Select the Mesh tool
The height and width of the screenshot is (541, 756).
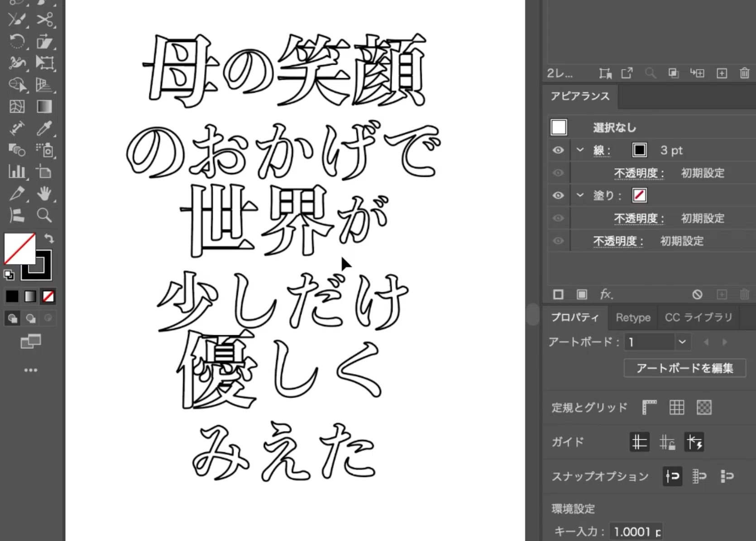pyautogui.click(x=17, y=107)
